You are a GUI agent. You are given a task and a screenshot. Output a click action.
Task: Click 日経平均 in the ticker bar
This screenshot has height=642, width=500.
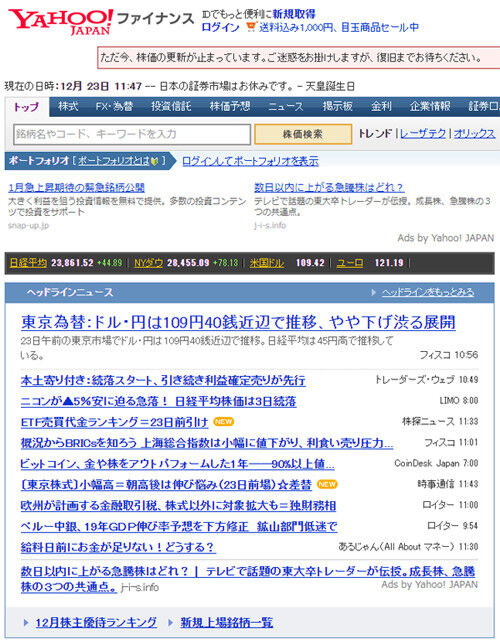coord(28,263)
